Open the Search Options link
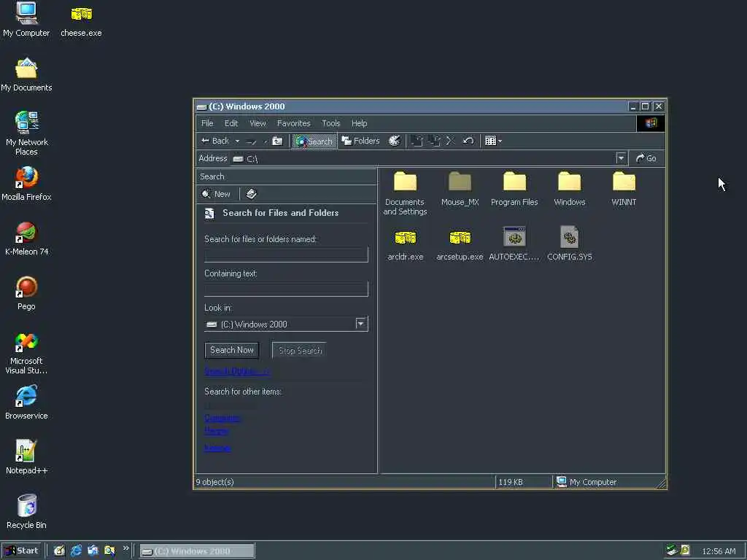Image resolution: width=747 pixels, height=560 pixels. pyautogui.click(x=236, y=371)
